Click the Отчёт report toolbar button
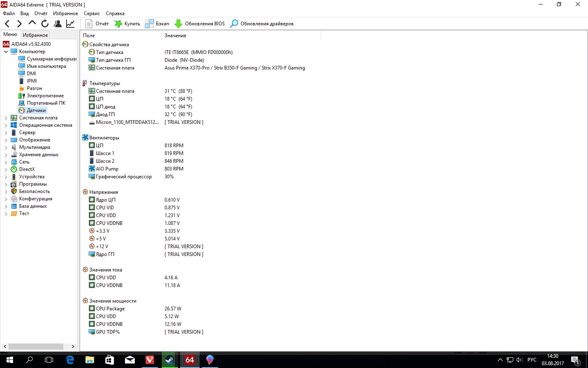The image size is (588, 368). (97, 24)
